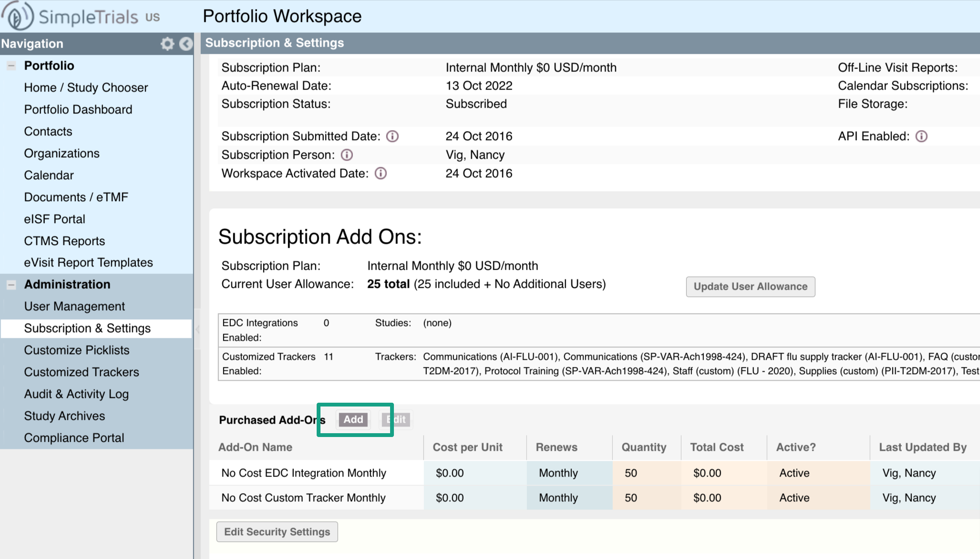Open Customized Trackers
Image resolution: width=980 pixels, height=559 pixels.
82,372
